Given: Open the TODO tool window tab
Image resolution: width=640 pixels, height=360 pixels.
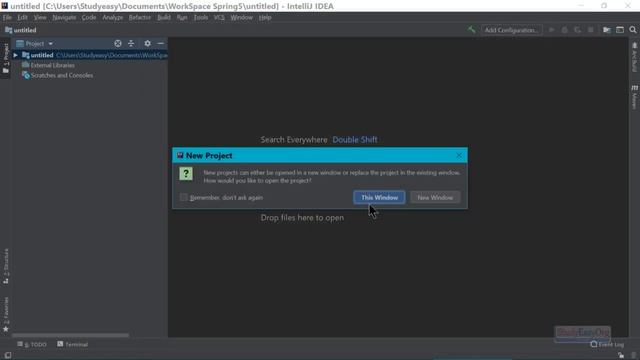Looking at the screenshot, I should (x=32, y=344).
